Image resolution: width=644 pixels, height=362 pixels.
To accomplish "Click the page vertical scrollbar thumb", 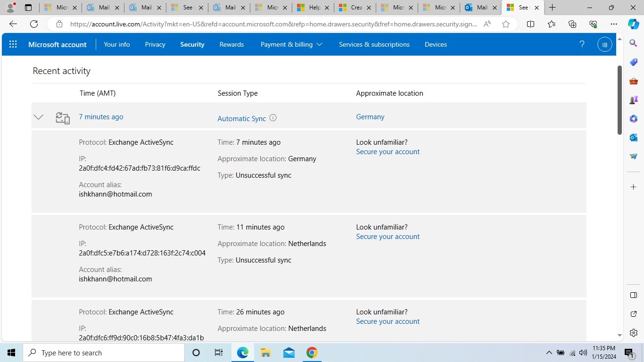I will (619, 100).
